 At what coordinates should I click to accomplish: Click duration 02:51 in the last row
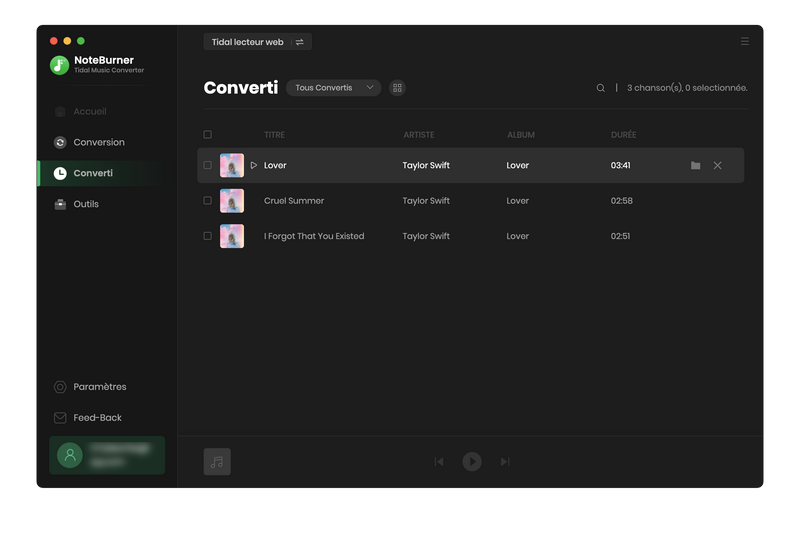620,236
